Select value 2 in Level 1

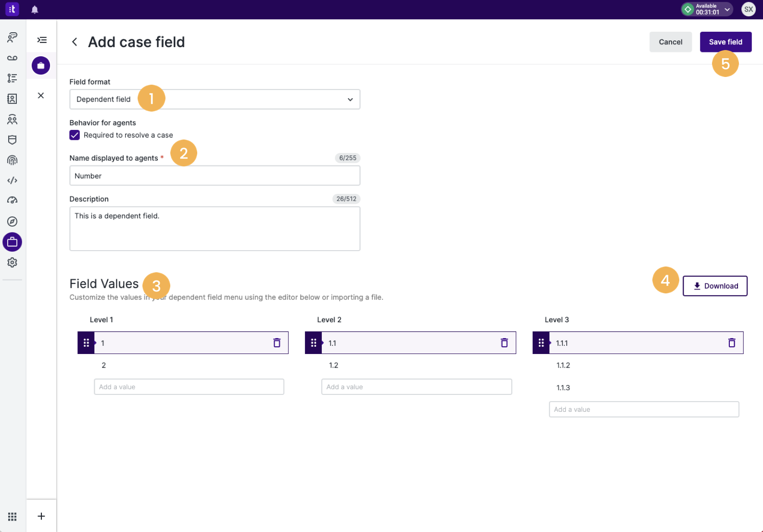click(x=103, y=365)
